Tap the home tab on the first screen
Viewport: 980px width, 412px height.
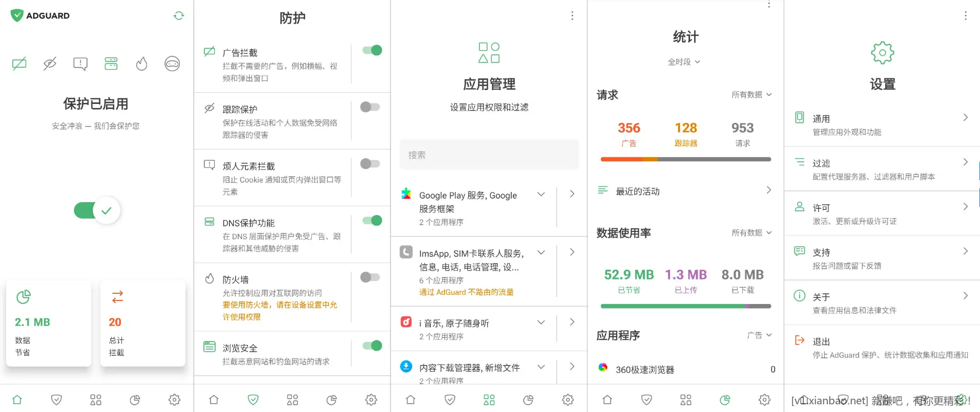coord(17,400)
